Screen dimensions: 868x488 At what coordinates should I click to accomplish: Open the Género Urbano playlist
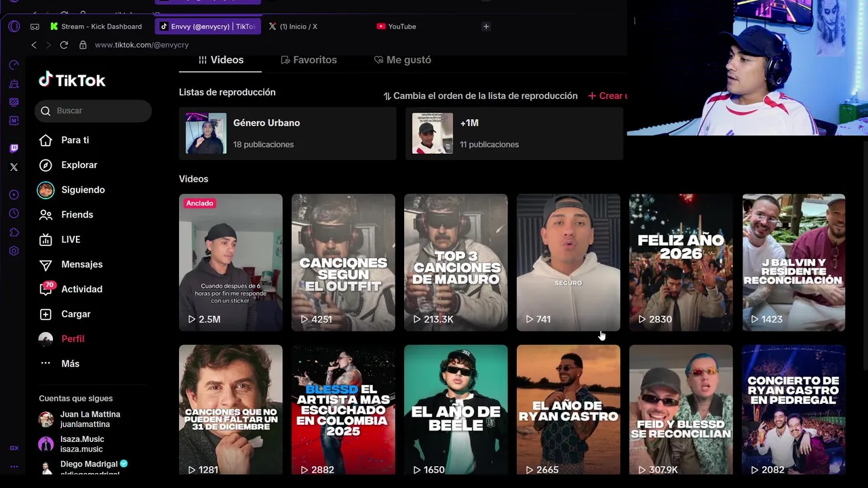288,134
